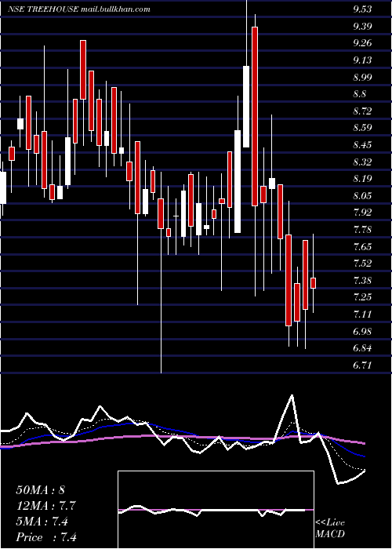Click the 8.59 price axis label
Image resolution: width=392 pixels, height=549 pixels.
pyautogui.click(x=362, y=128)
